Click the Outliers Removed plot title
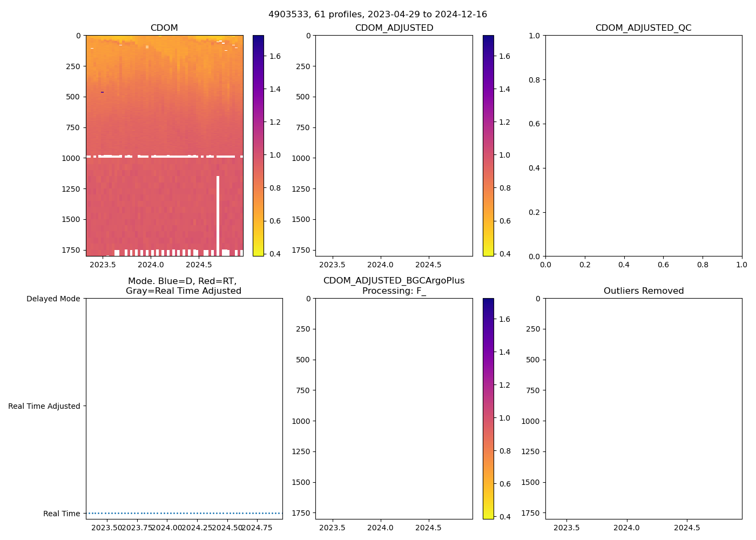Screen dimensions: 756x540 643,291
